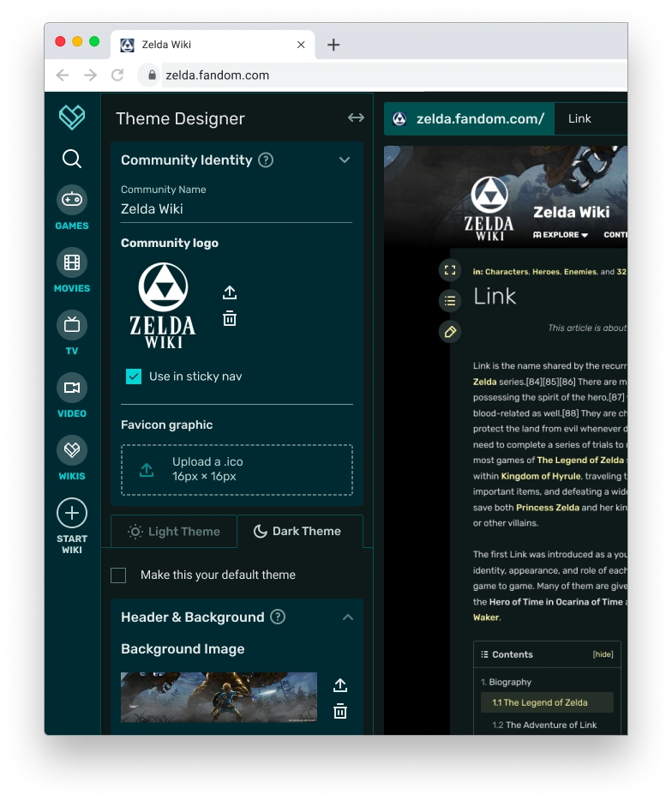Click the browser address bar URL

click(x=217, y=75)
